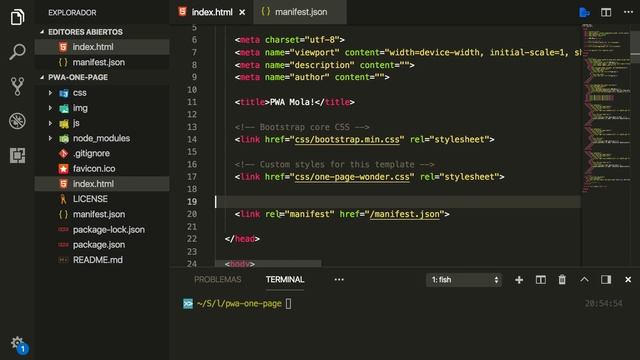Screen dimensions: 640x360
Task: Select index.html in the PWA-ONE-PAGE tree
Action: point(102,184)
